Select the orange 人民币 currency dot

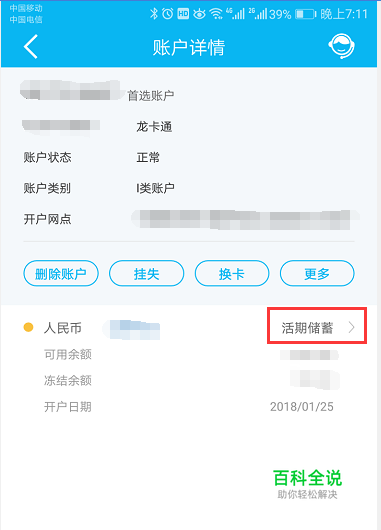[28, 327]
